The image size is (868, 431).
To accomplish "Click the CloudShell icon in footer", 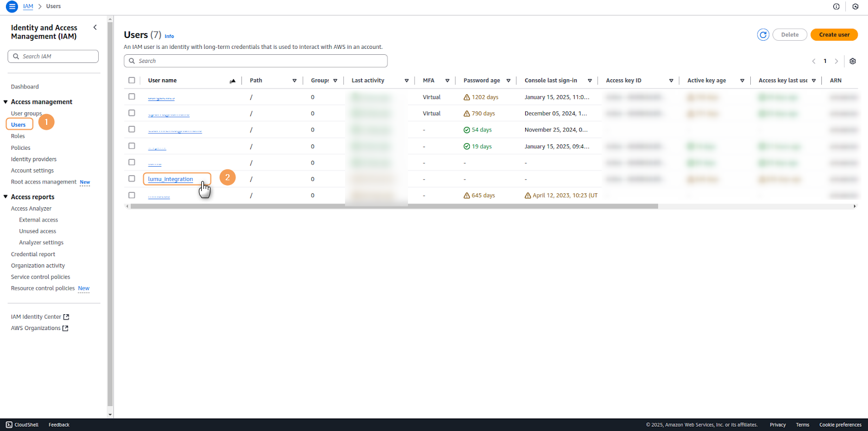I will pos(9,424).
